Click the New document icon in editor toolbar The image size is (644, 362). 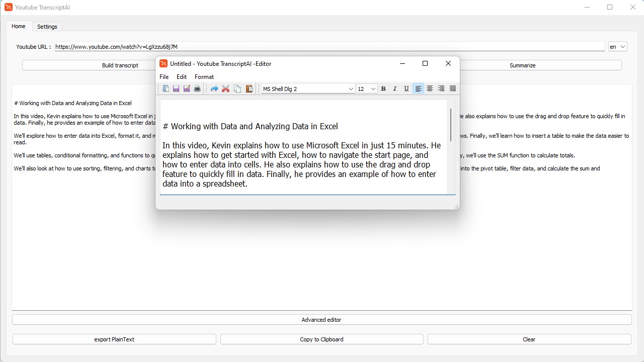pos(166,89)
